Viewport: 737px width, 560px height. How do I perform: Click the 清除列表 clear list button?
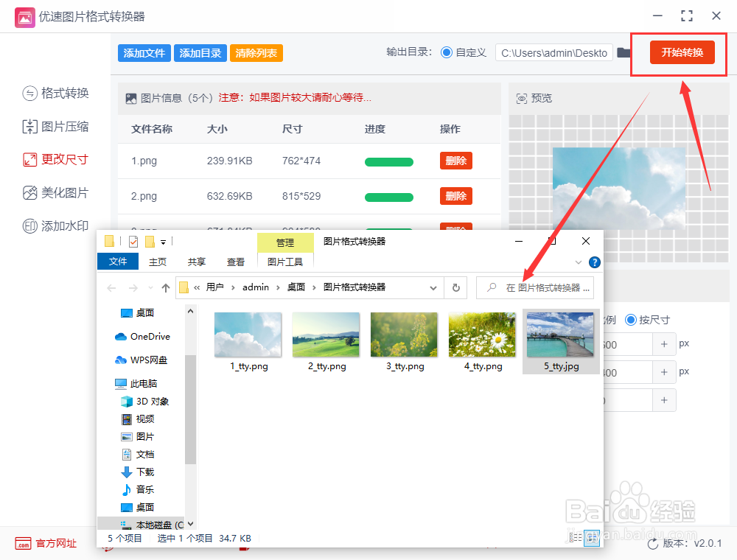[256, 53]
